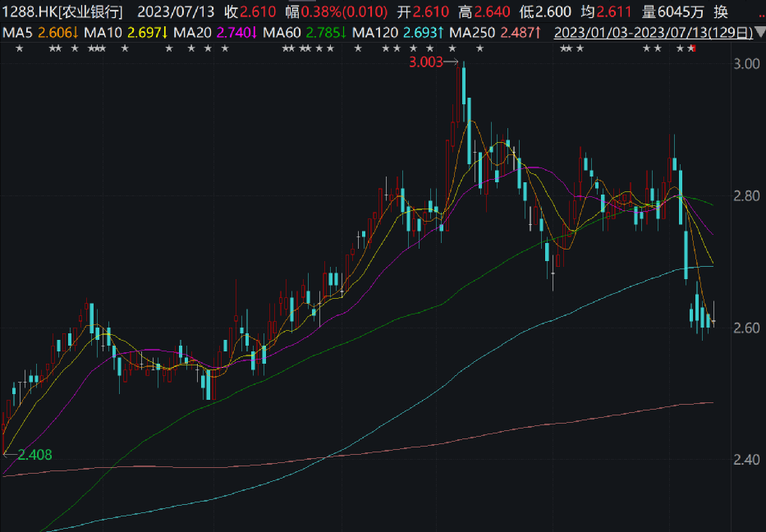
Task: Click the 2.80 price axis label
Action: coord(746,196)
